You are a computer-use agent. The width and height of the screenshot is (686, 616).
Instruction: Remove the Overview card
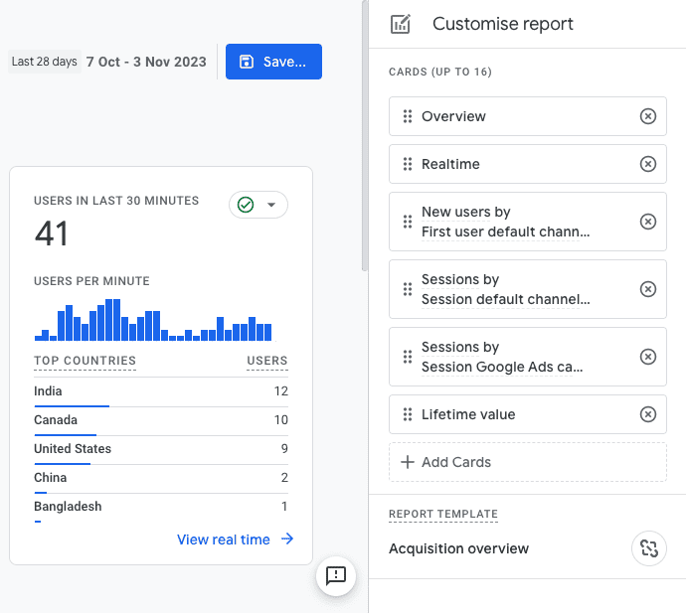(x=648, y=116)
